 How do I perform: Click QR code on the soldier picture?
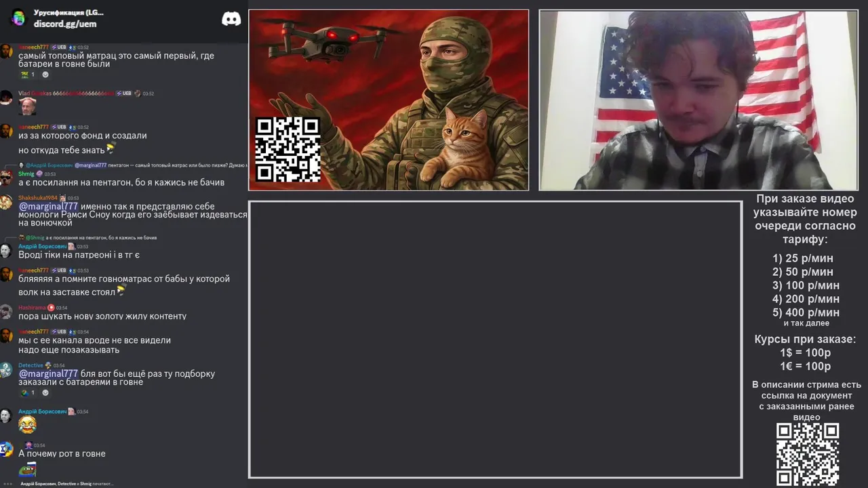coord(288,149)
